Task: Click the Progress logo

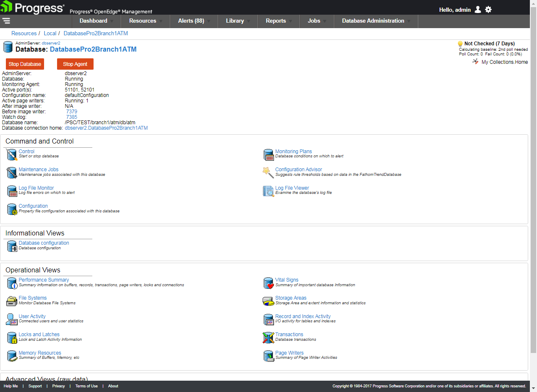Action: pyautogui.click(x=33, y=8)
